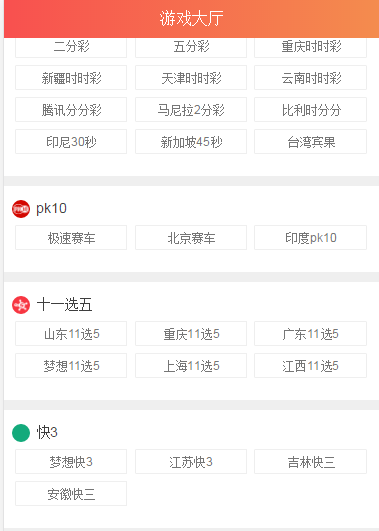Choose 腾讯分分彩 lottery
Screen dimensions: 379x531
click(x=71, y=110)
